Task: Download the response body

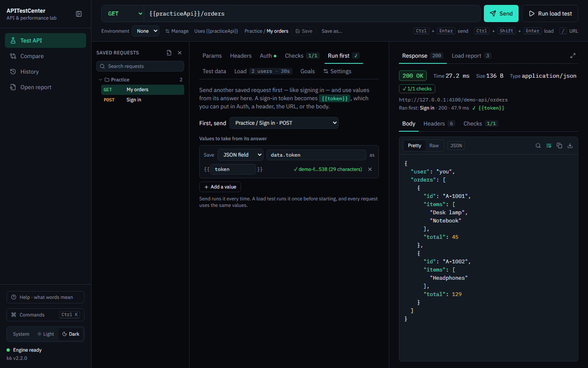Action: [x=570, y=146]
